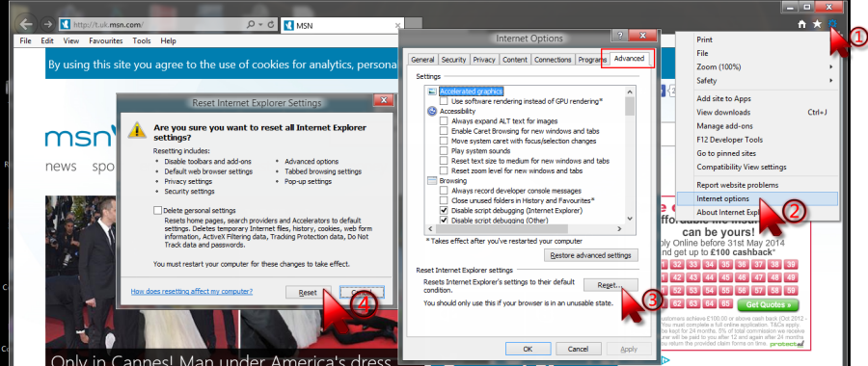Click Cancel in Internet Options dialog

pyautogui.click(x=578, y=350)
